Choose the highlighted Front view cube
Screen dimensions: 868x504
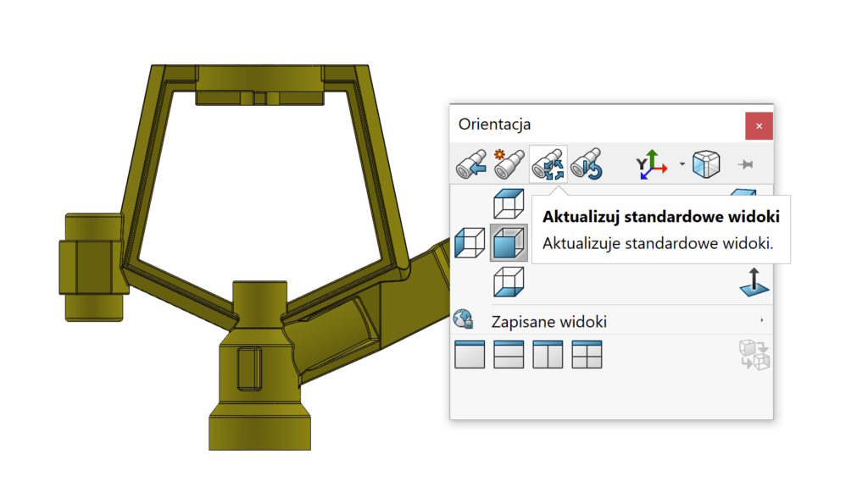pyautogui.click(x=509, y=243)
